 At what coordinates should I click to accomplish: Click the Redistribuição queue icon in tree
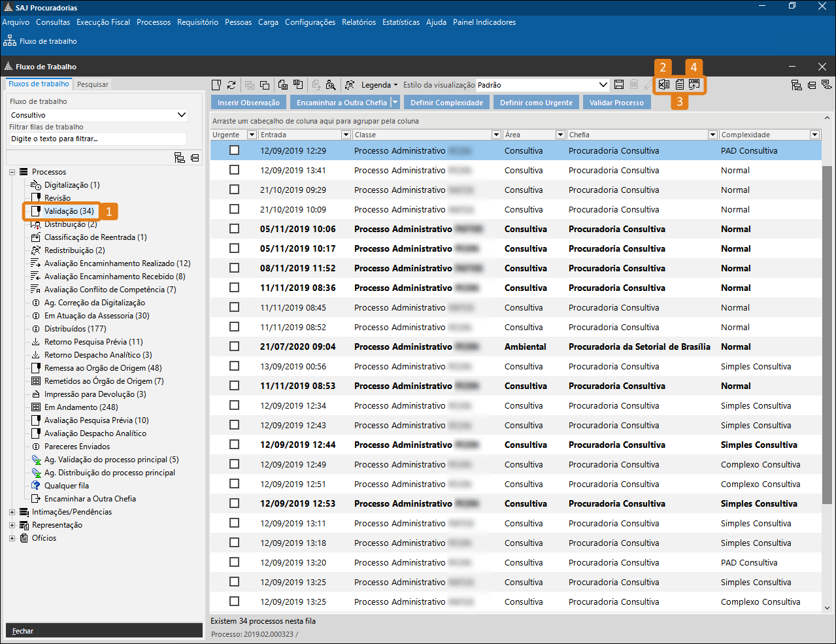pos(36,250)
